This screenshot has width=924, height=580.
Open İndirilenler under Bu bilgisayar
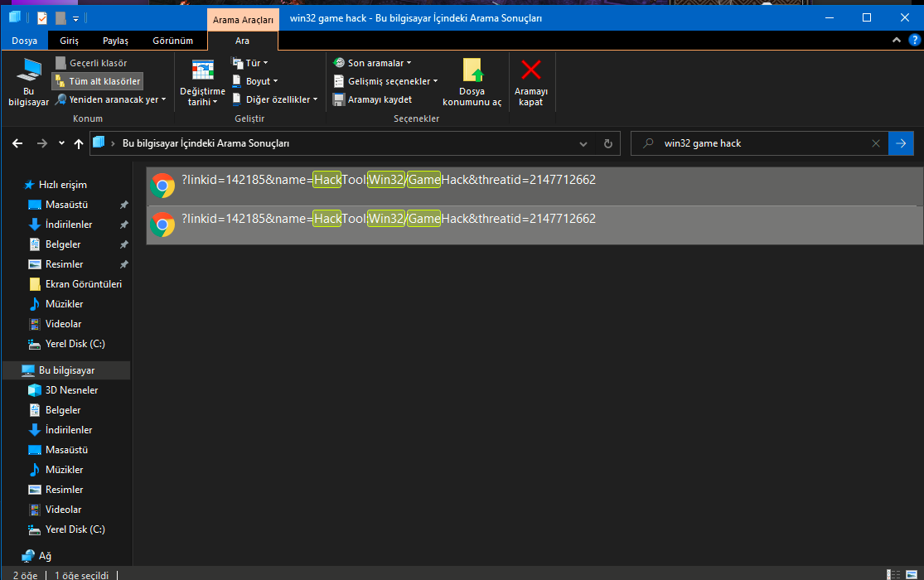[x=60, y=430]
